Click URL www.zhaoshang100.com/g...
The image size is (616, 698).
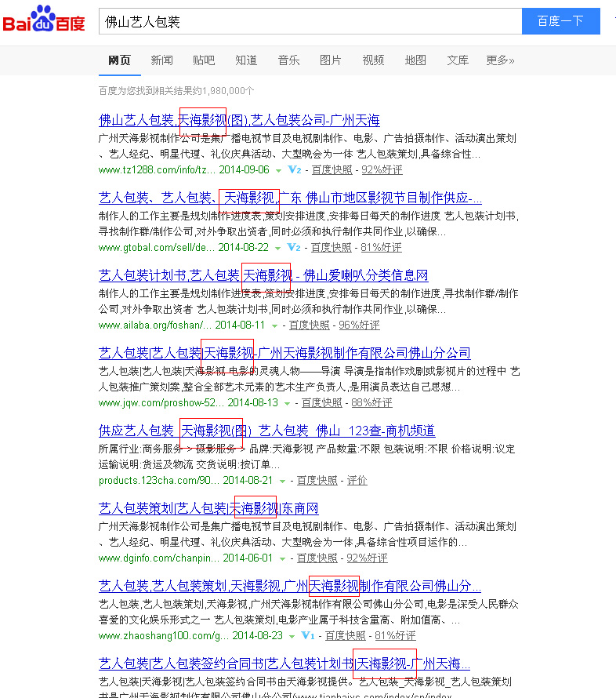164,636
